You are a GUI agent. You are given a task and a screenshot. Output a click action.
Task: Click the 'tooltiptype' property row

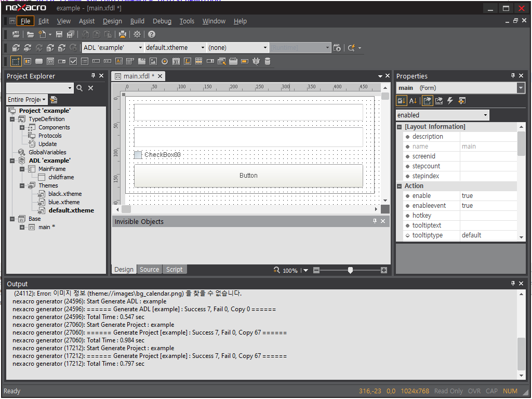460,235
